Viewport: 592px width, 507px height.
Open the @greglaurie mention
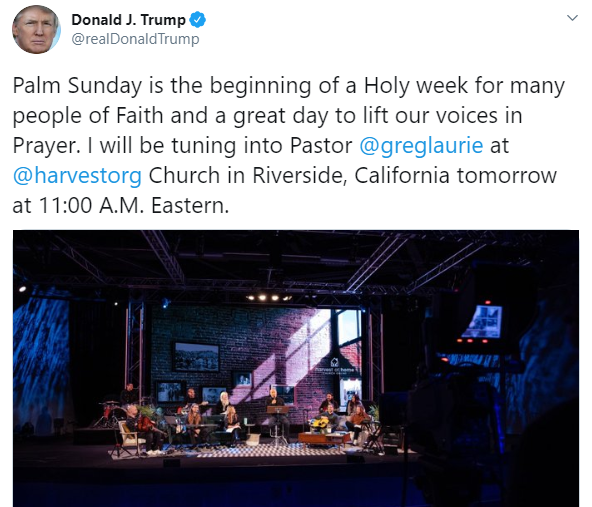click(x=421, y=146)
